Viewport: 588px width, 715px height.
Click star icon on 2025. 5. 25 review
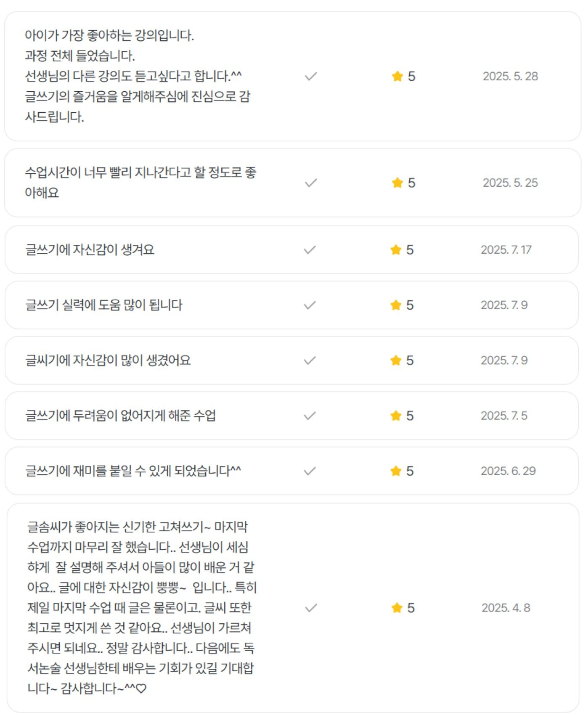(397, 183)
